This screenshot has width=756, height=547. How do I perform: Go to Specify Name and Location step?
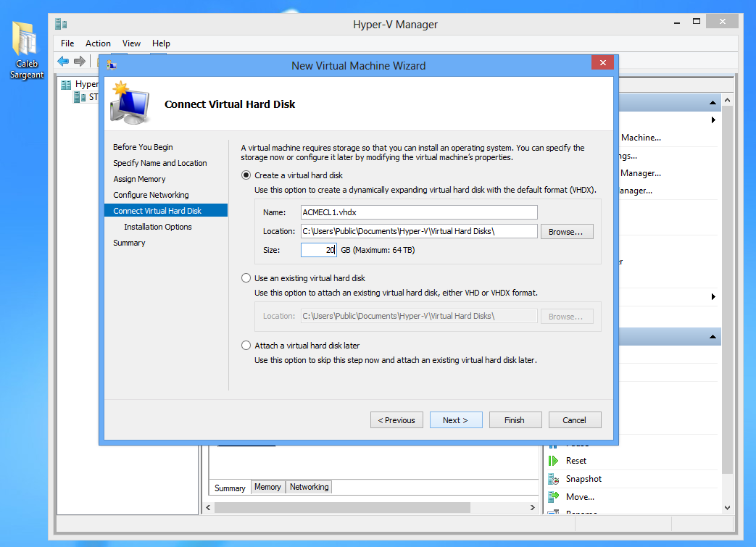pyautogui.click(x=159, y=163)
